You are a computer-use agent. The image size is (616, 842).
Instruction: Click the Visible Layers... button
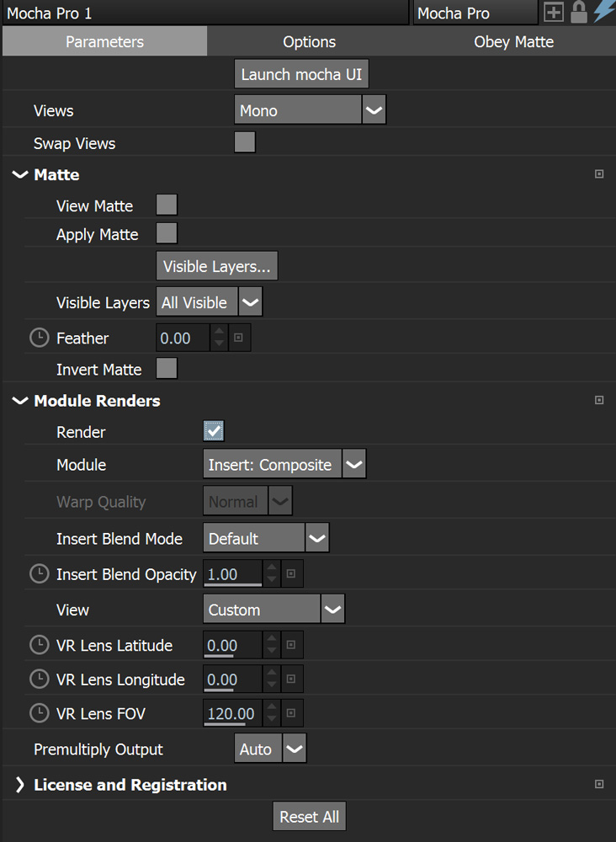point(217,266)
